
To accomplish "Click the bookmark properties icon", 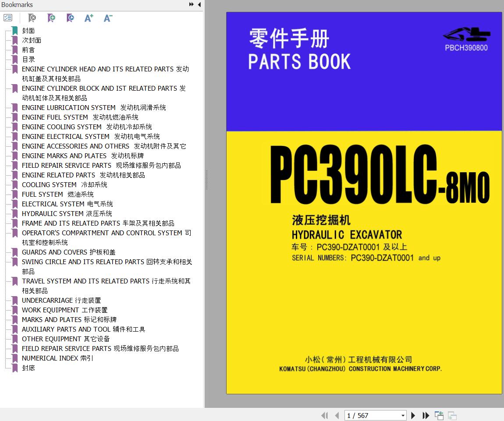I will coord(70,18).
